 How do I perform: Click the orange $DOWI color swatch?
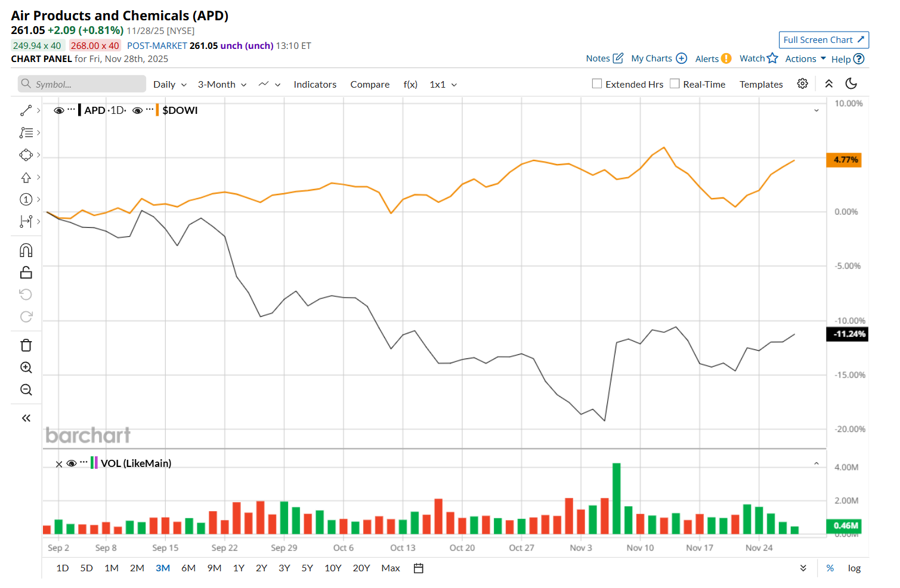click(157, 110)
